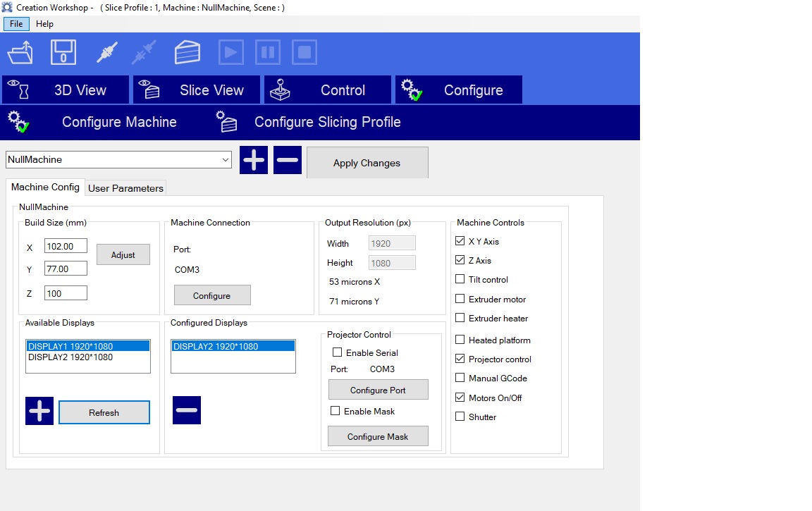Enable the Shutter checkbox
This screenshot has height=511, width=812.
[460, 417]
